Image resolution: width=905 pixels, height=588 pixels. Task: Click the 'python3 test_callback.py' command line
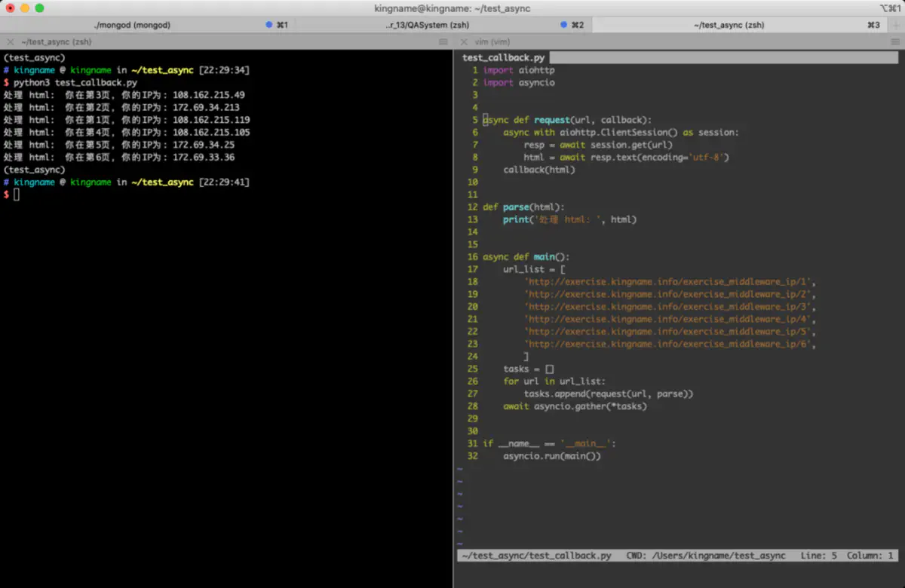pos(75,82)
